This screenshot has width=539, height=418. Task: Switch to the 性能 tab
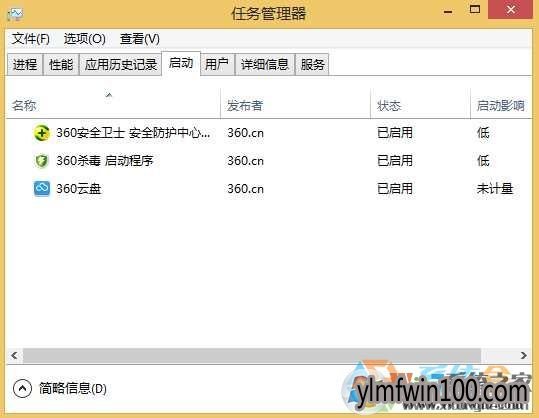[x=61, y=64]
